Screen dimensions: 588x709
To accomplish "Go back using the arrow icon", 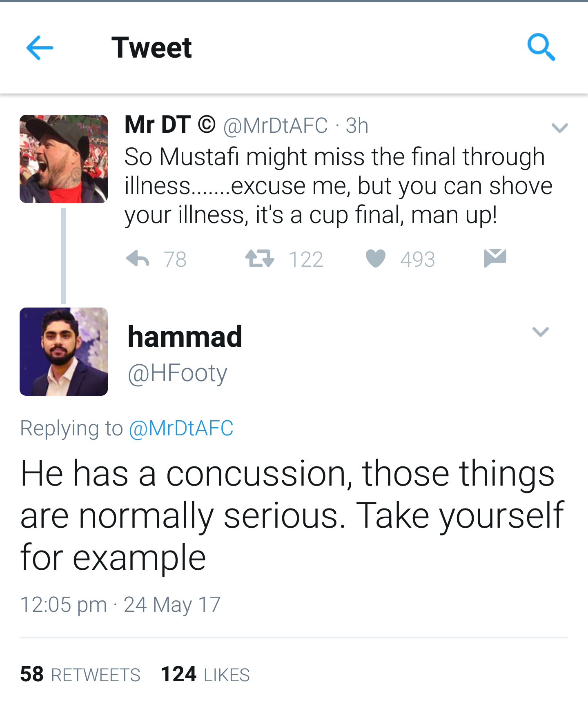I will click(x=40, y=48).
